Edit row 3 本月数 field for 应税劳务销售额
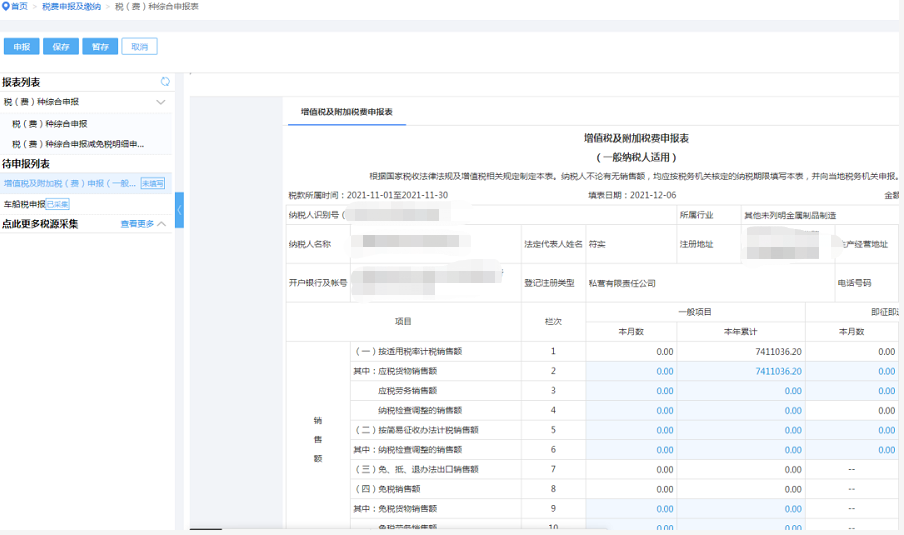 [631, 391]
